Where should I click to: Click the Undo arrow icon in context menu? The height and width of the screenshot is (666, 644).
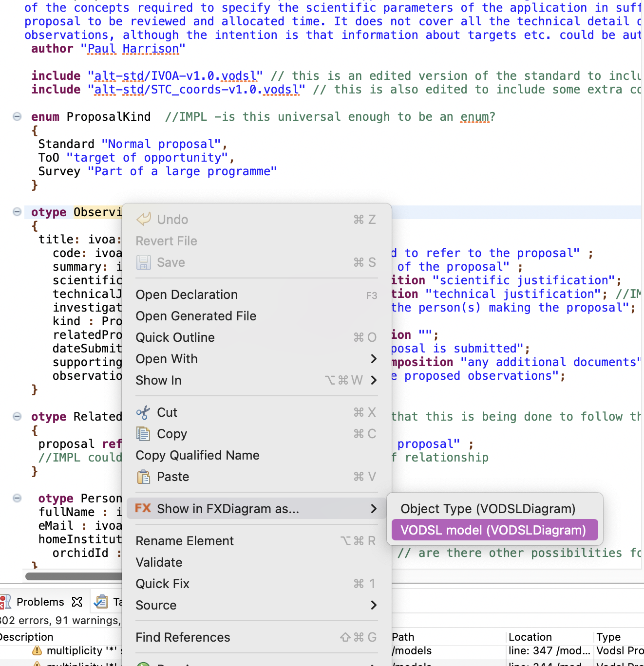[x=144, y=219]
